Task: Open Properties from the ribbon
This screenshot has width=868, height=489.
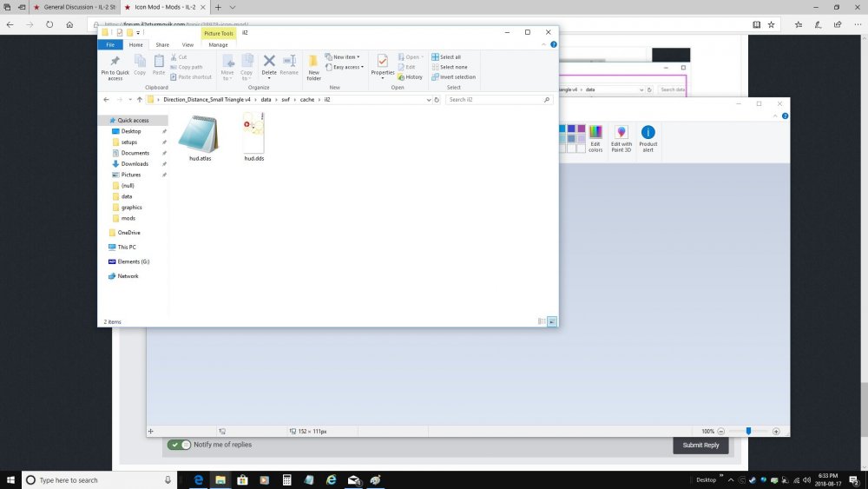Action: tap(383, 63)
